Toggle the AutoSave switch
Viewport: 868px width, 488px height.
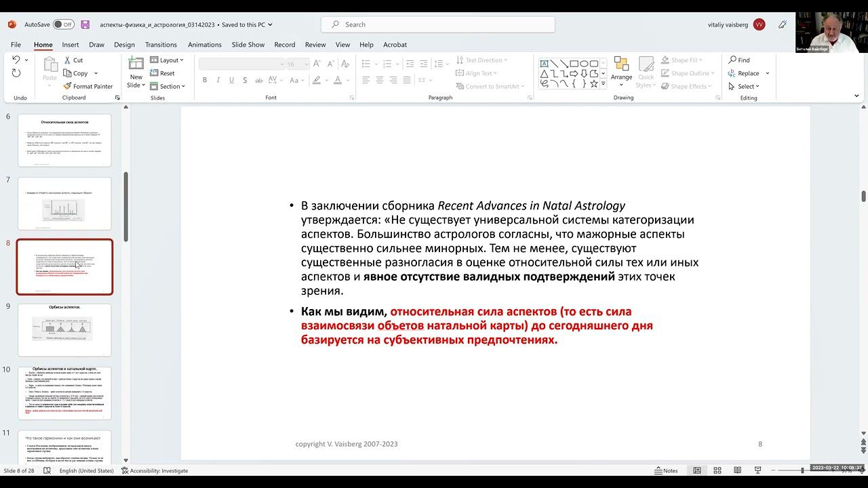64,24
